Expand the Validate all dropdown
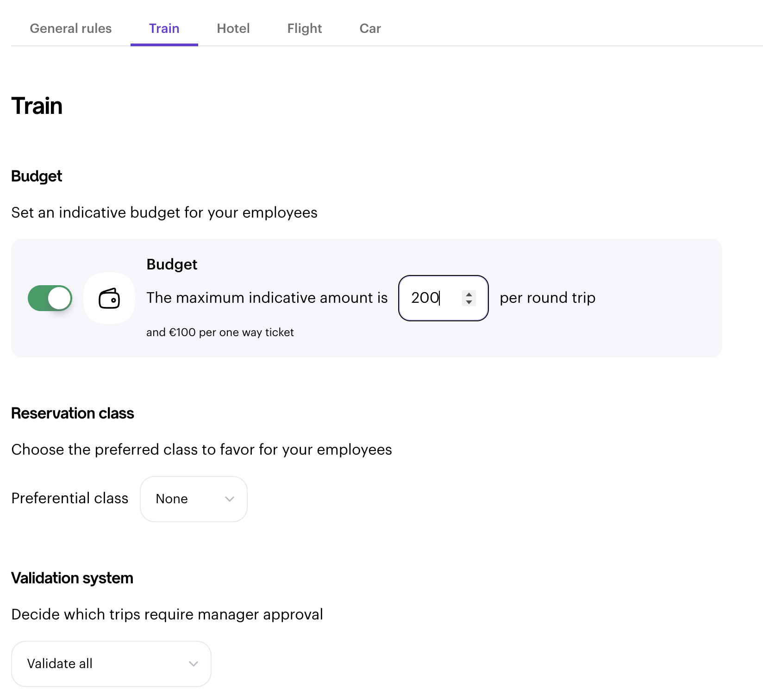 (x=111, y=664)
